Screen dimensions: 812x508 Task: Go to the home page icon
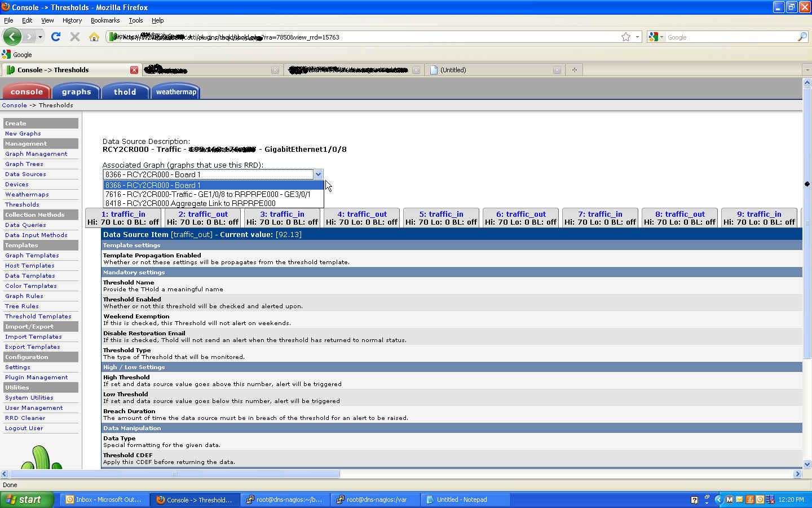[94, 37]
